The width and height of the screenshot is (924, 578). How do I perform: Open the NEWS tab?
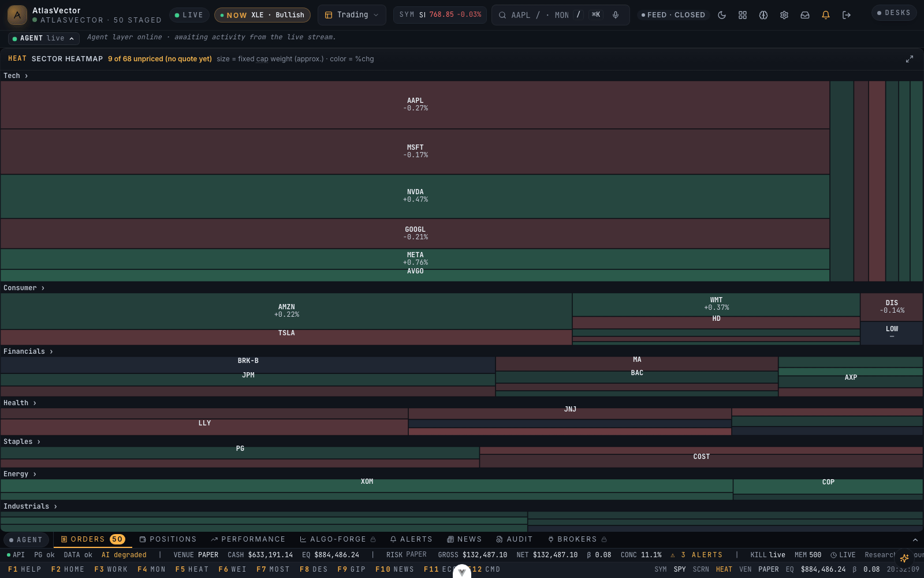click(x=464, y=539)
